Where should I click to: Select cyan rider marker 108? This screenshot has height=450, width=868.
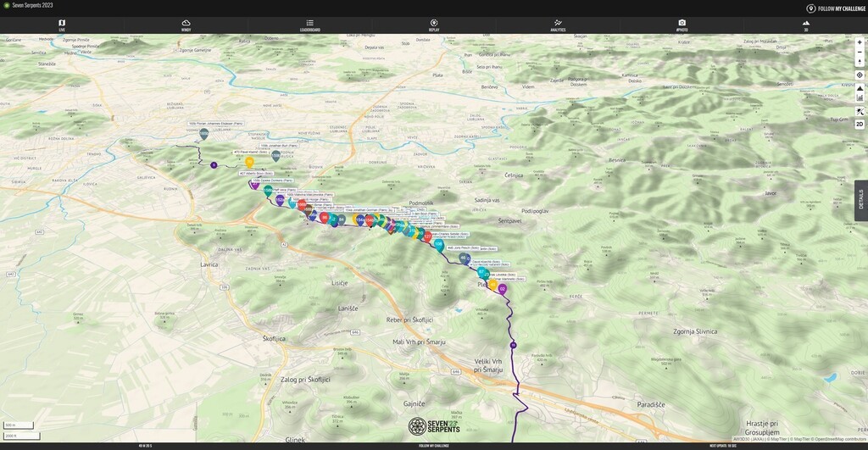click(439, 244)
